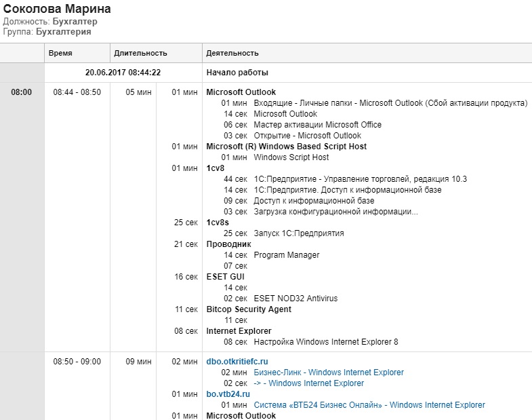Click the Начало работы entry

click(237, 73)
